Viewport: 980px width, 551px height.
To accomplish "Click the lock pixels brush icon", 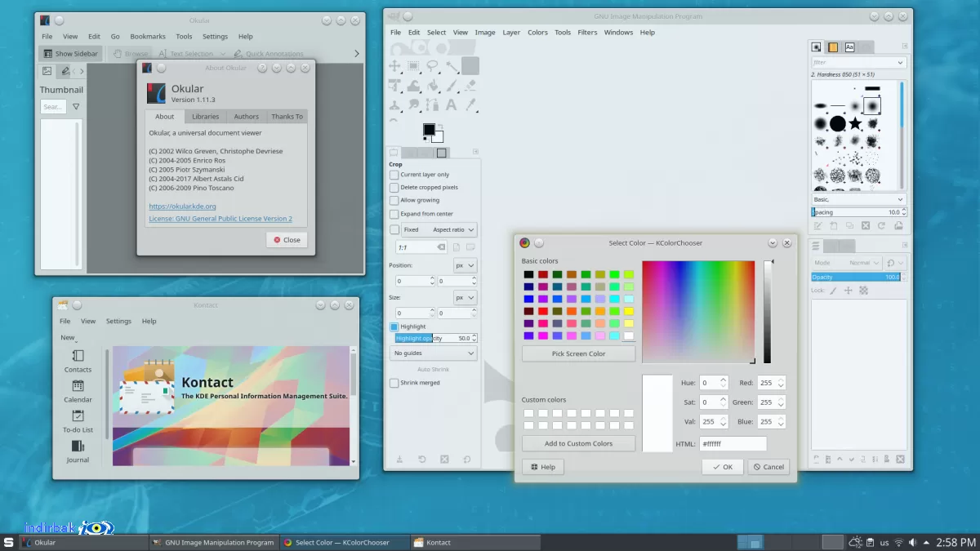I will pyautogui.click(x=834, y=290).
